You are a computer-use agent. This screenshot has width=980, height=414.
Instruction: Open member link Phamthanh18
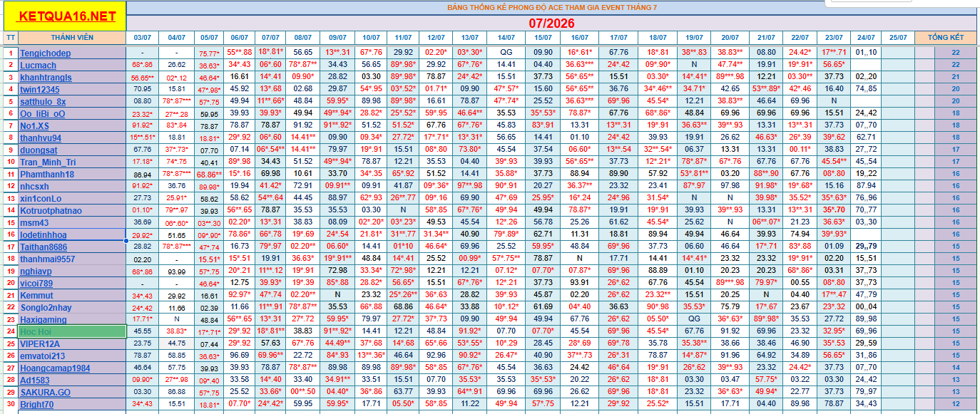coord(47,174)
